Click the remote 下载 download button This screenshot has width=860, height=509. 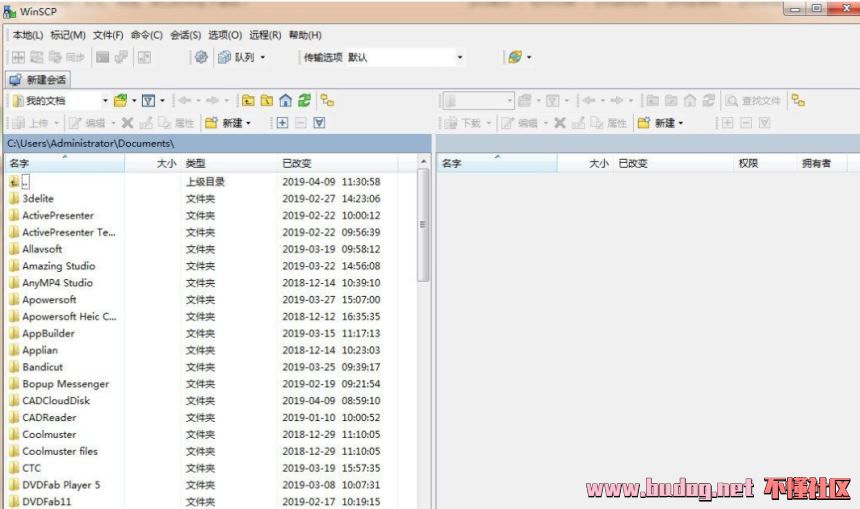tap(463, 123)
